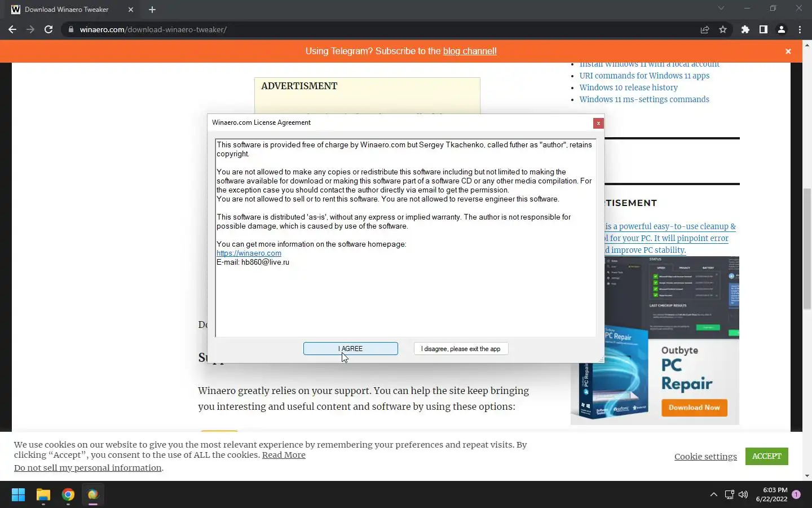Screen dimensions: 812x508
Task: Open the Chrome profile icon
Action: pyautogui.click(x=782, y=29)
